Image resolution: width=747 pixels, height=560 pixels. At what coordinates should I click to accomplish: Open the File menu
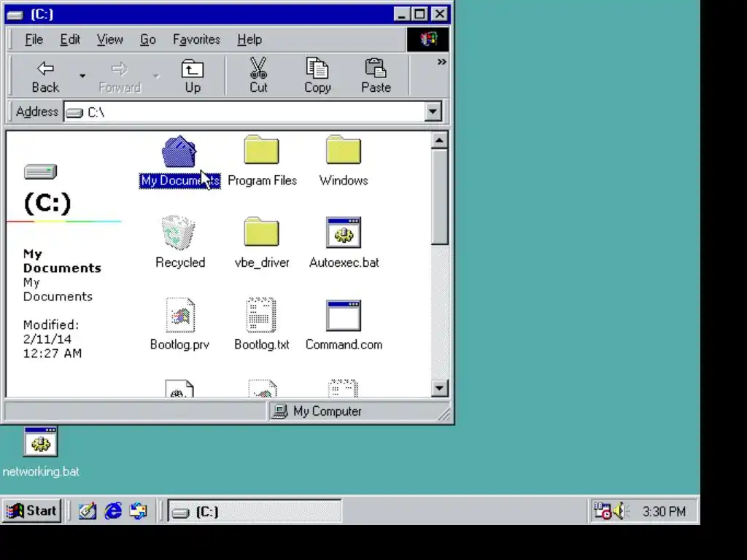tap(34, 39)
